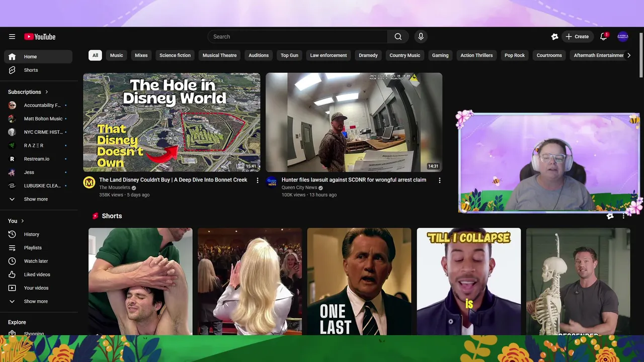The width and height of the screenshot is (644, 362).
Task: Select the Auditions chip
Action: [259, 55]
